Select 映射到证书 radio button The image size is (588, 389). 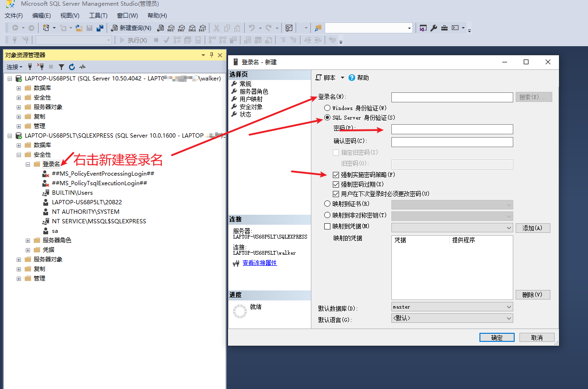tap(327, 204)
